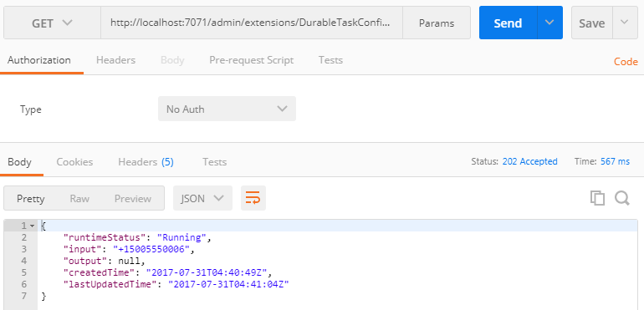Open the Pre-request Script tab

(252, 60)
